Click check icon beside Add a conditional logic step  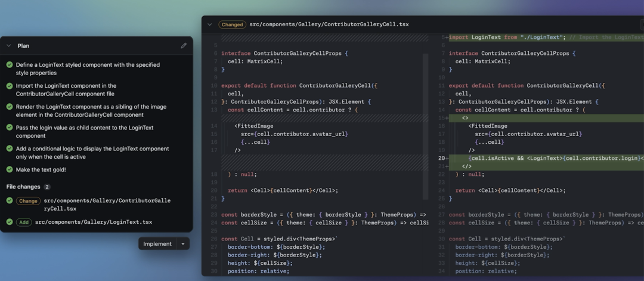tap(10, 149)
